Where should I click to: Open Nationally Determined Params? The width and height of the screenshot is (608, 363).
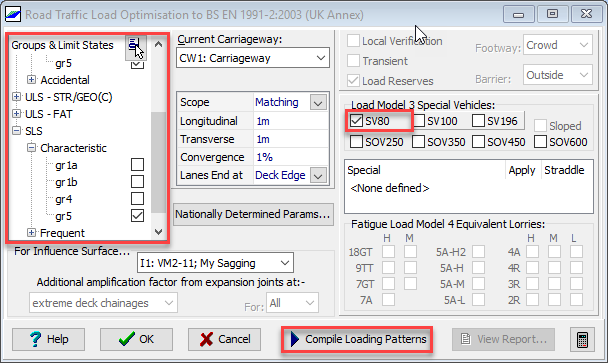(x=253, y=214)
